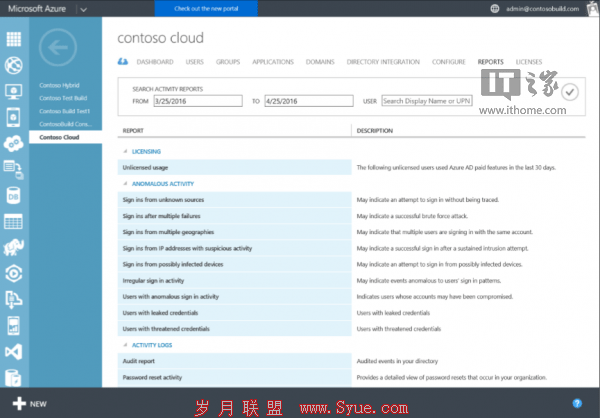This screenshot has height=418, width=600.
Task: Open Sign ins from multiple geographies report
Action: 235,232
